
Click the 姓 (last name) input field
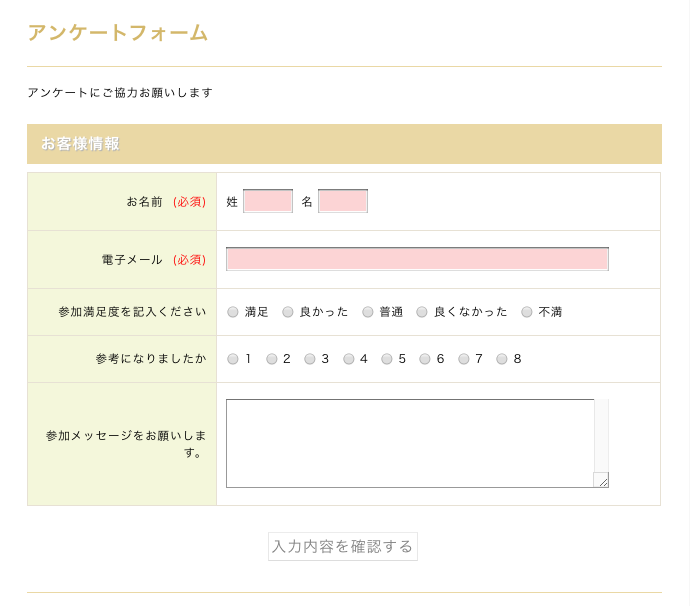pos(268,201)
